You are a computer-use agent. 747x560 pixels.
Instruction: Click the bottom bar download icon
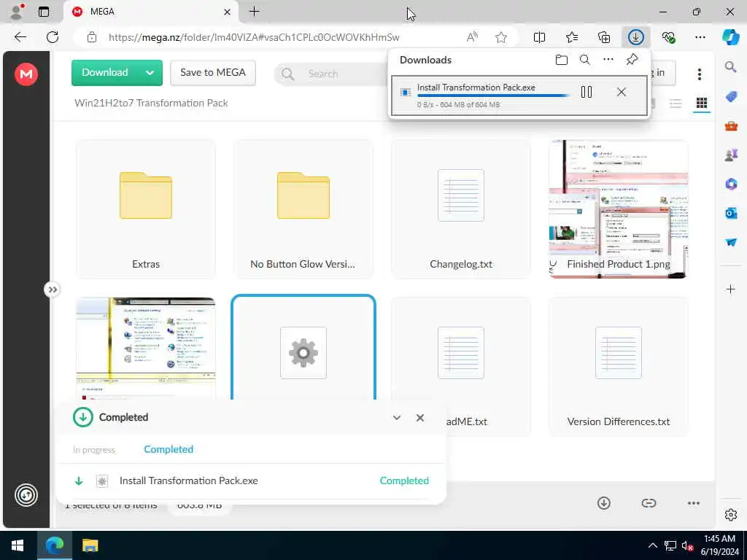click(x=604, y=503)
